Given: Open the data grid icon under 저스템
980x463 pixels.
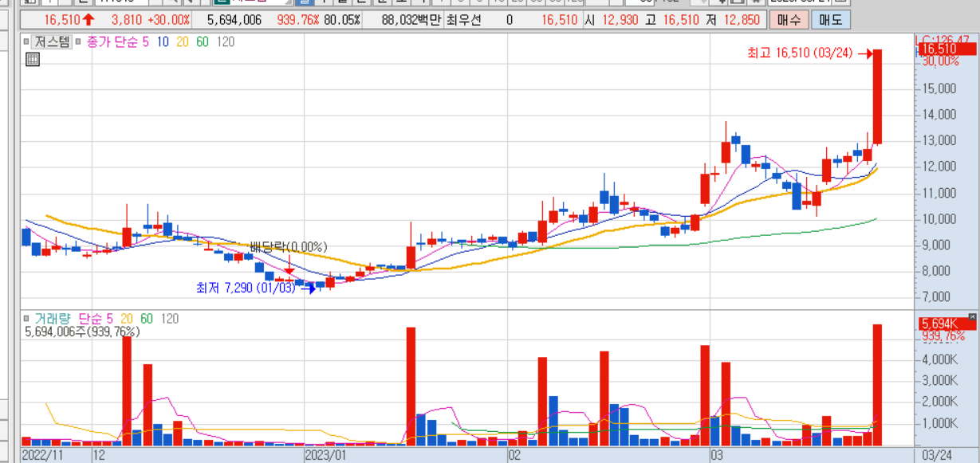Looking at the screenshot, I should 33,58.
